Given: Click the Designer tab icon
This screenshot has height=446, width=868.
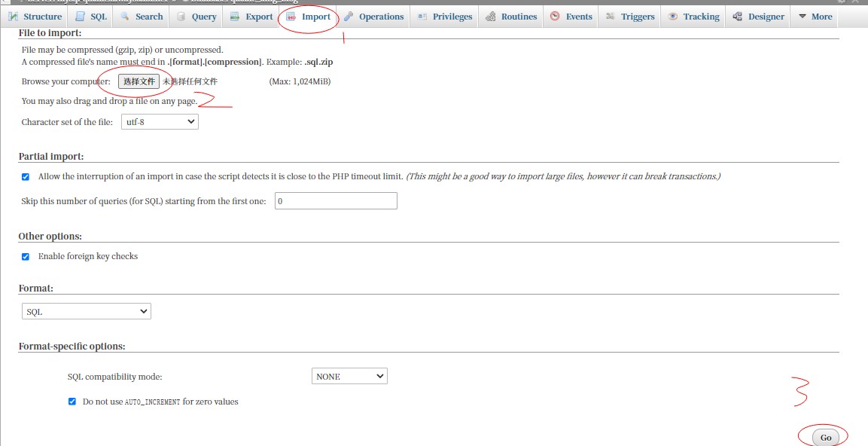Looking at the screenshot, I should pyautogui.click(x=738, y=17).
